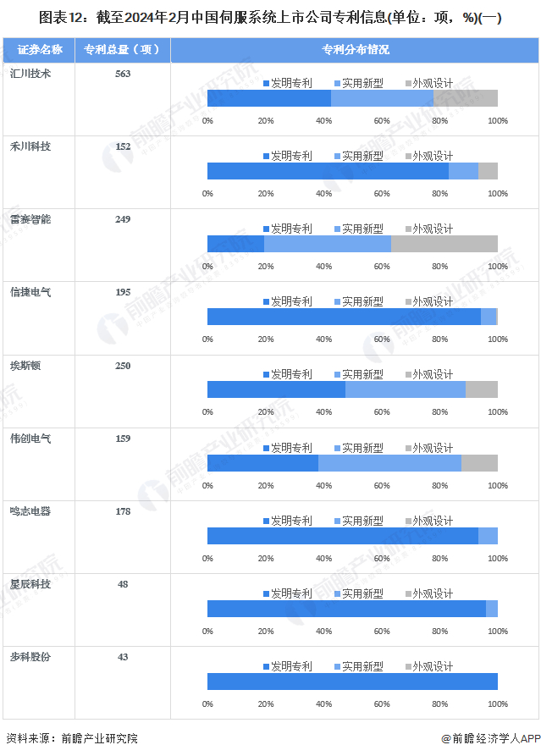
Task: Click the 563 patent total value
Action: [x=123, y=74]
